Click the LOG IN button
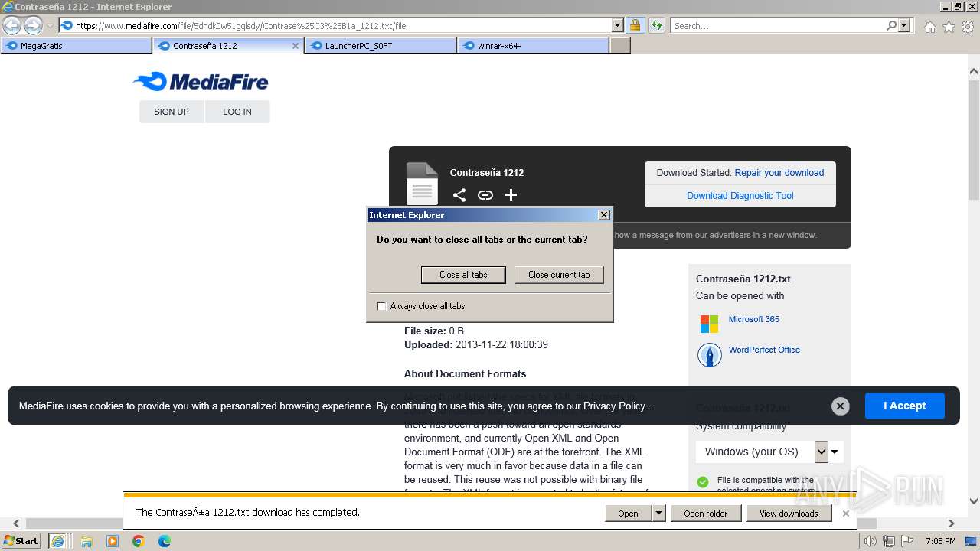 click(237, 112)
